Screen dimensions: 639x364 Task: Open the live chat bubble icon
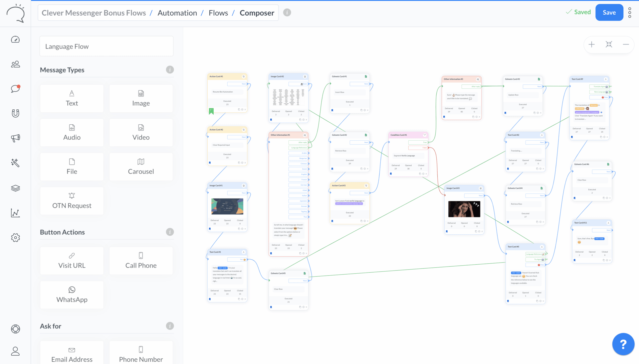[15, 89]
